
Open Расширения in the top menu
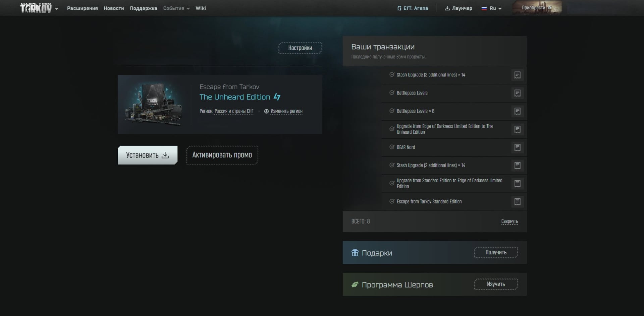tap(82, 8)
